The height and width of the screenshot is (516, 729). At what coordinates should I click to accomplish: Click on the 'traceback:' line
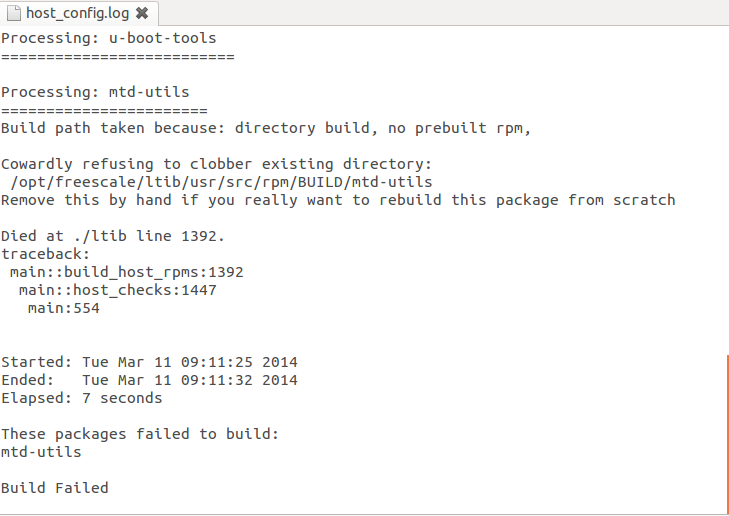[46, 254]
